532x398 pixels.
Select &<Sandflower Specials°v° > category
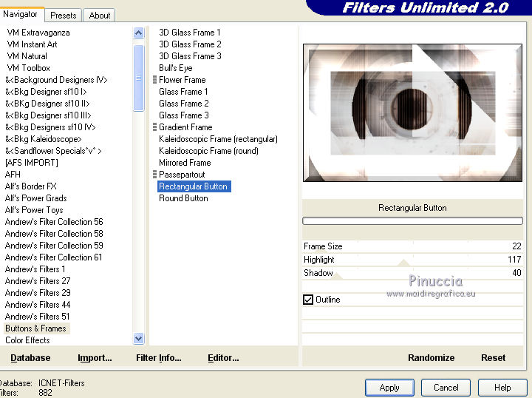click(53, 151)
